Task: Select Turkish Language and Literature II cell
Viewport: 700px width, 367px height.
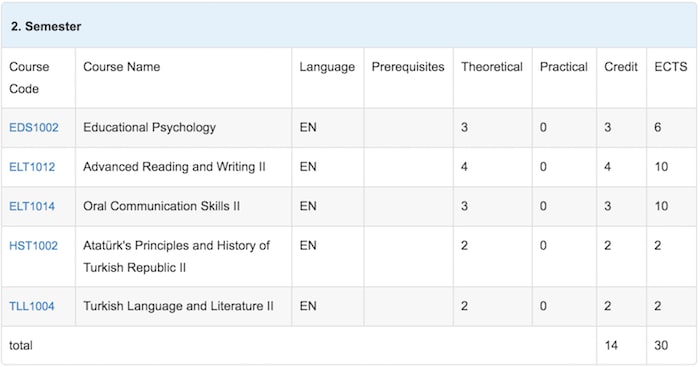Action: pos(178,306)
